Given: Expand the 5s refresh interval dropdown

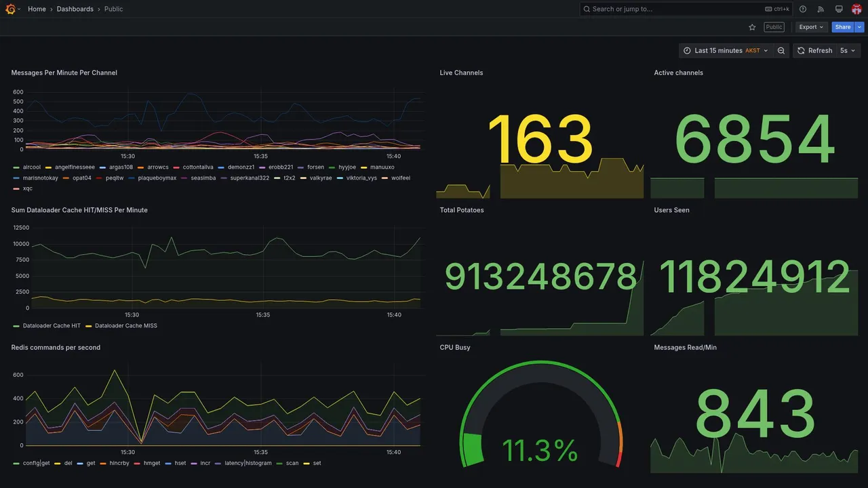Looking at the screenshot, I should pyautogui.click(x=848, y=51).
